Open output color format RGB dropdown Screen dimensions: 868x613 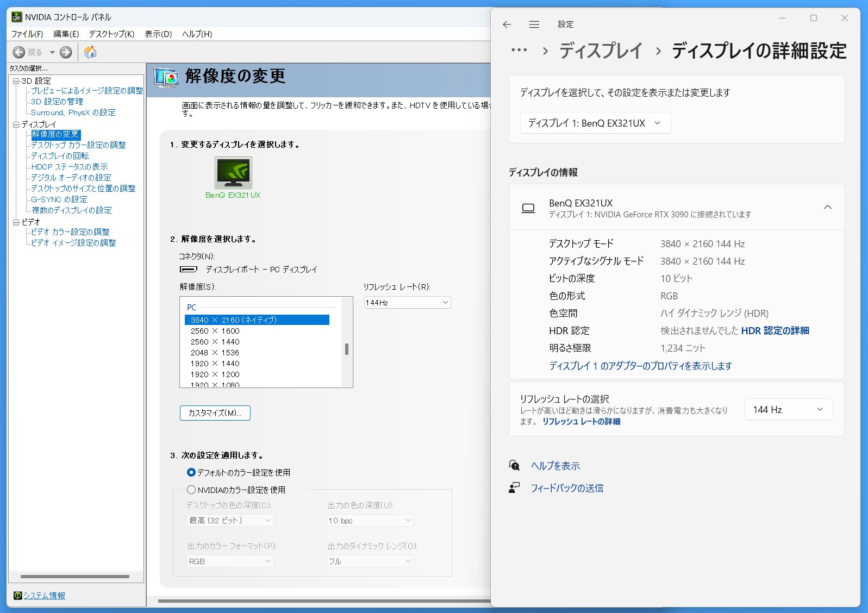click(x=230, y=561)
